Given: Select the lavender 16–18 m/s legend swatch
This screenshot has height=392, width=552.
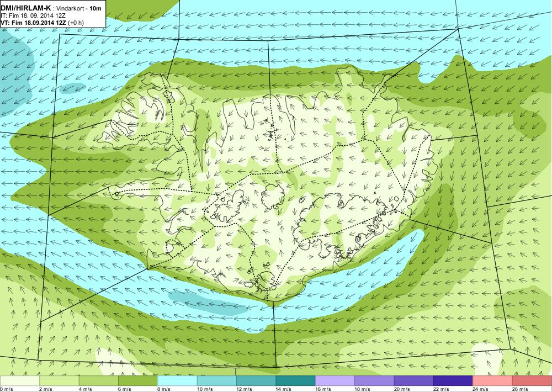Looking at the screenshot, I should click(335, 381).
